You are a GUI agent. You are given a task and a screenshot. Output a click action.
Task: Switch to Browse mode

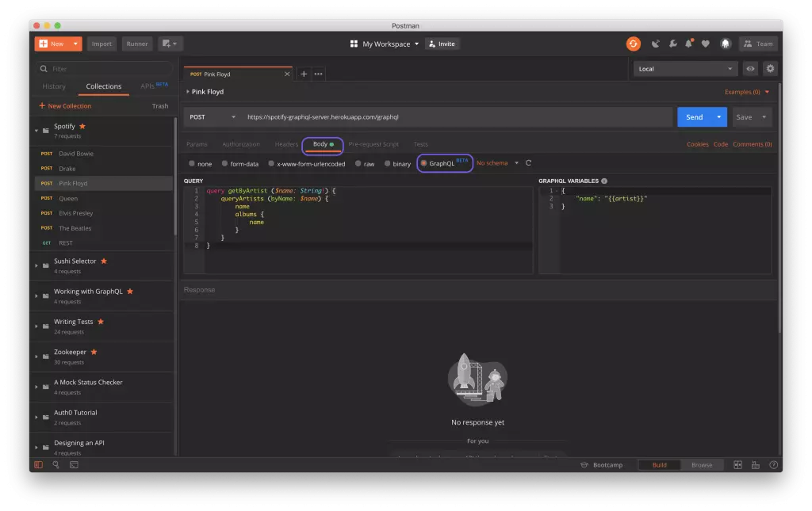(702, 465)
